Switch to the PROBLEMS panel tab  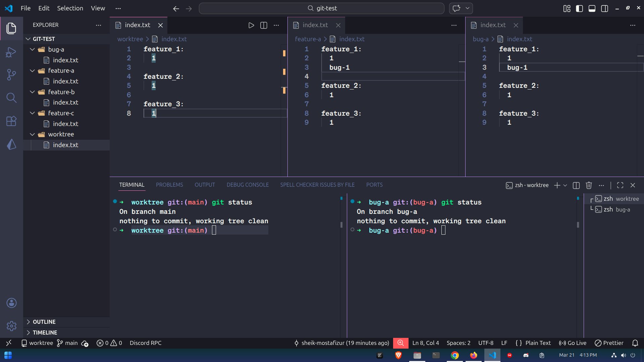point(169,185)
